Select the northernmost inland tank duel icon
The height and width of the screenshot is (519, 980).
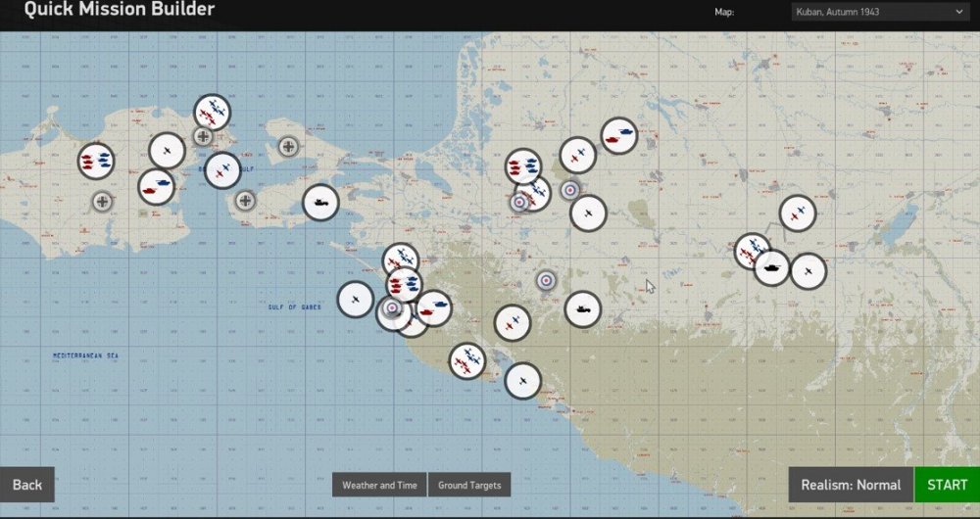619,136
